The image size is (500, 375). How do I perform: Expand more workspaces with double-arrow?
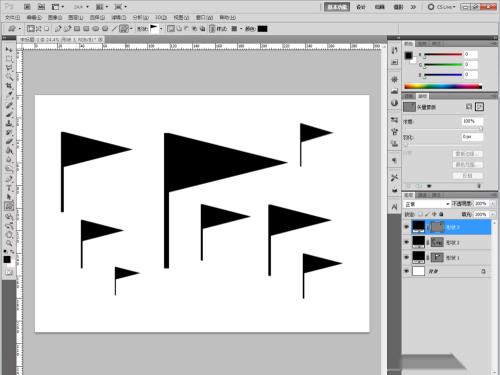[x=413, y=7]
